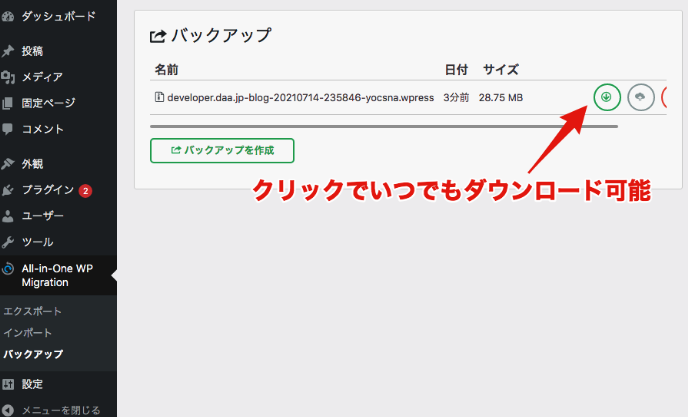This screenshot has height=417, width=688.
Task: Click the pushpin icon beside 投稿
Action: pos(8,51)
